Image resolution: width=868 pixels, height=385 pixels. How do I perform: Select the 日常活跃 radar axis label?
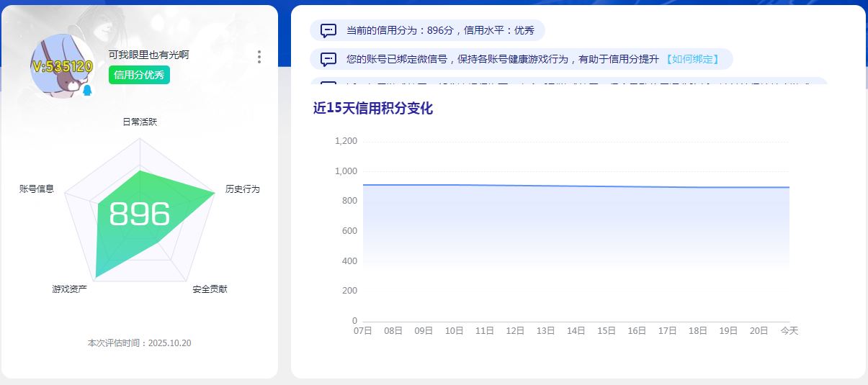click(x=140, y=122)
